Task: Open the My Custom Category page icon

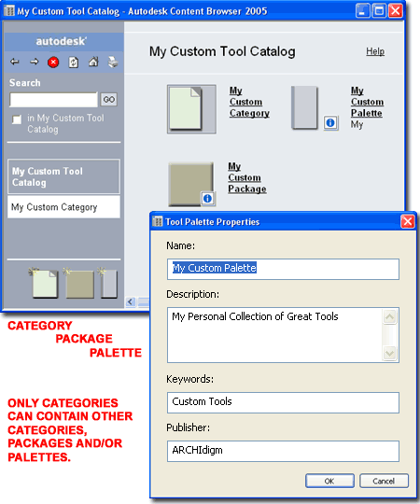Action: tap(191, 109)
